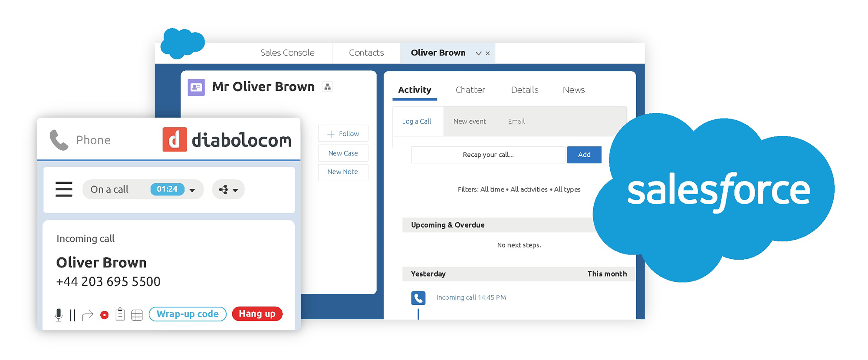Click the Phone handset icon in the header
The height and width of the screenshot is (360, 868).
click(59, 140)
